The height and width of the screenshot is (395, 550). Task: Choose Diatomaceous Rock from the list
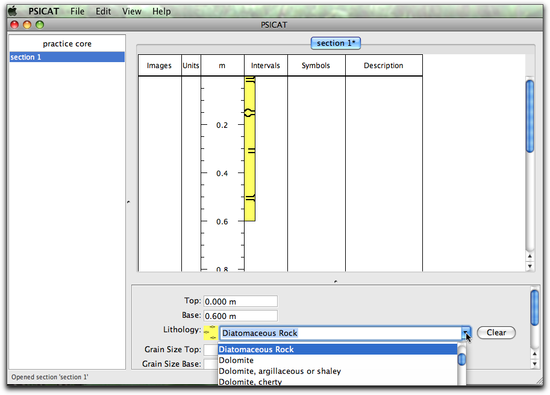tap(337, 349)
